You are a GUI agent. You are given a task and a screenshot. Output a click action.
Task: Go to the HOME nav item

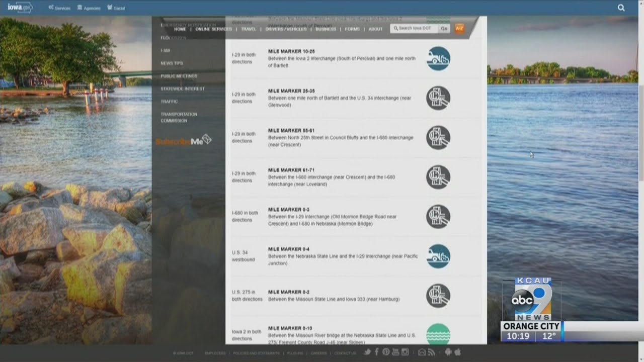pyautogui.click(x=180, y=29)
